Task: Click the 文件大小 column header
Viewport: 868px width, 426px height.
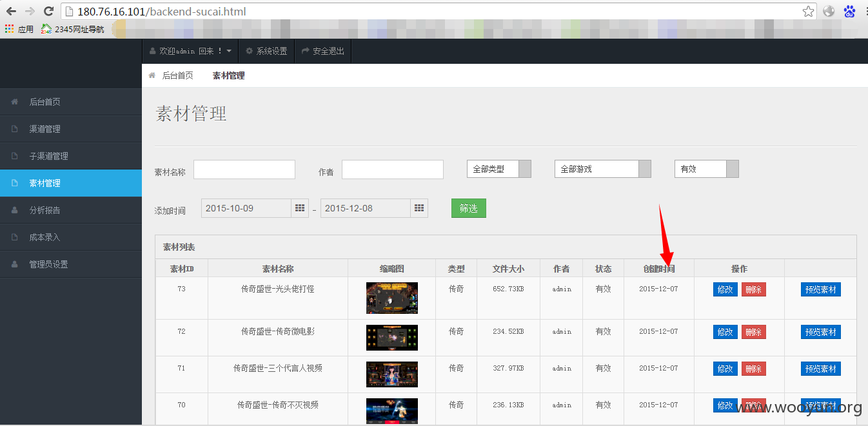Action: coord(508,269)
